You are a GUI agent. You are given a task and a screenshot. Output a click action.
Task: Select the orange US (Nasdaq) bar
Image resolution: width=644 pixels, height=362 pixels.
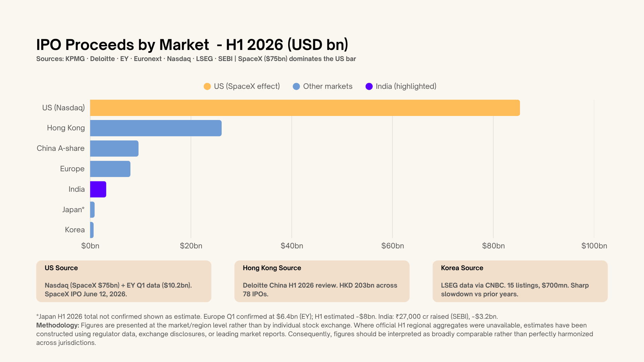coord(305,108)
